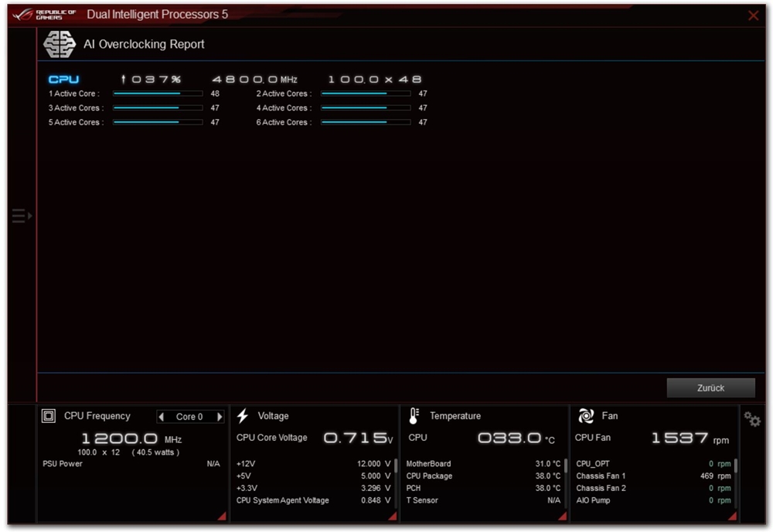Click the 6 Active Cores ratio bar
The width and height of the screenshot is (773, 532).
click(x=366, y=121)
